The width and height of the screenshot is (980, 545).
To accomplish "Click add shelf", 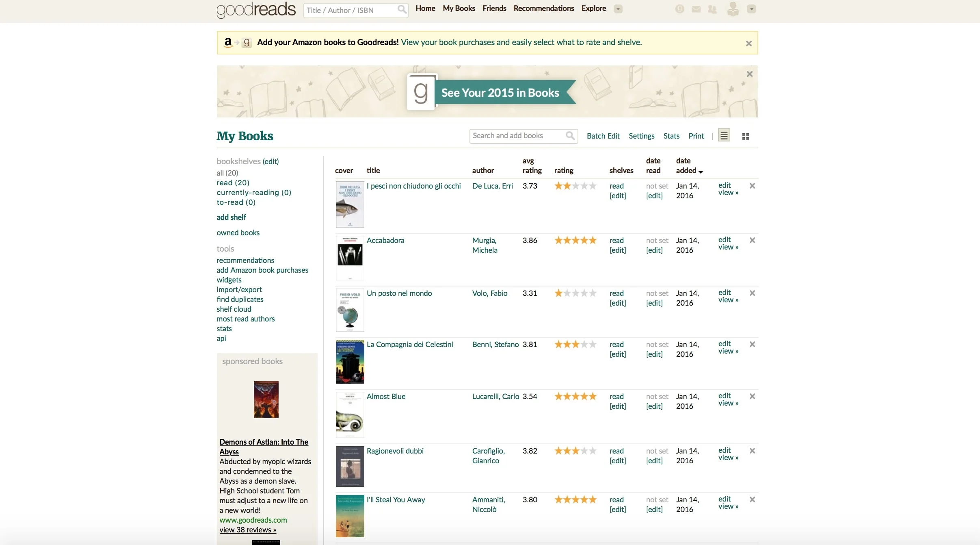I will 231,217.
